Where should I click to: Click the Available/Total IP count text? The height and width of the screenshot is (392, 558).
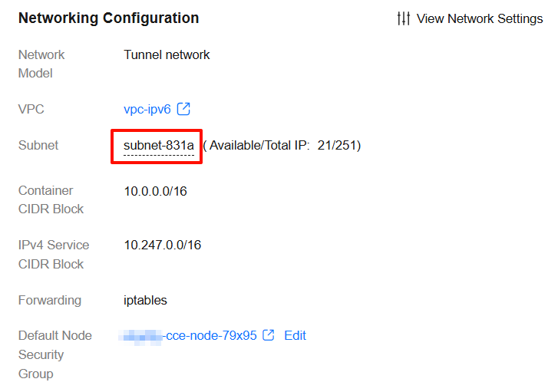tap(282, 146)
